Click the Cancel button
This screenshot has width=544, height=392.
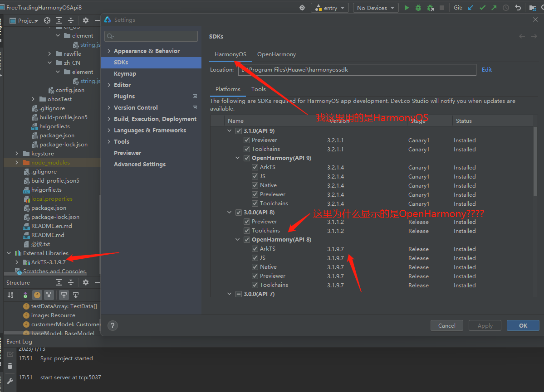pos(446,325)
